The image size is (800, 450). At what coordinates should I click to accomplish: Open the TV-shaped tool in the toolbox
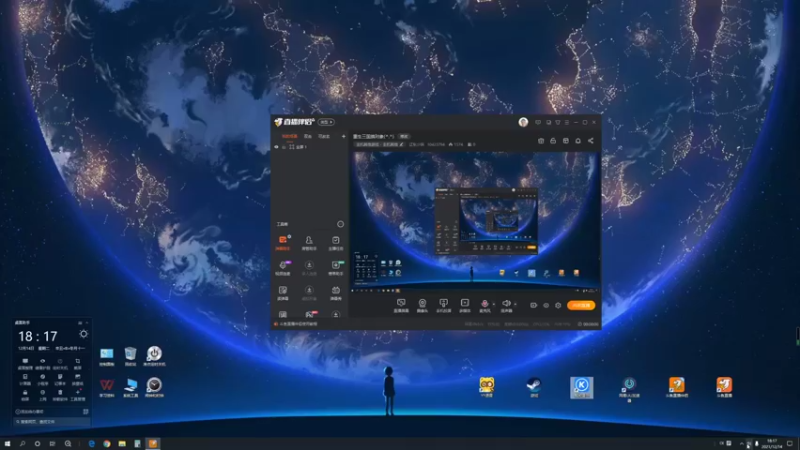coord(336,292)
